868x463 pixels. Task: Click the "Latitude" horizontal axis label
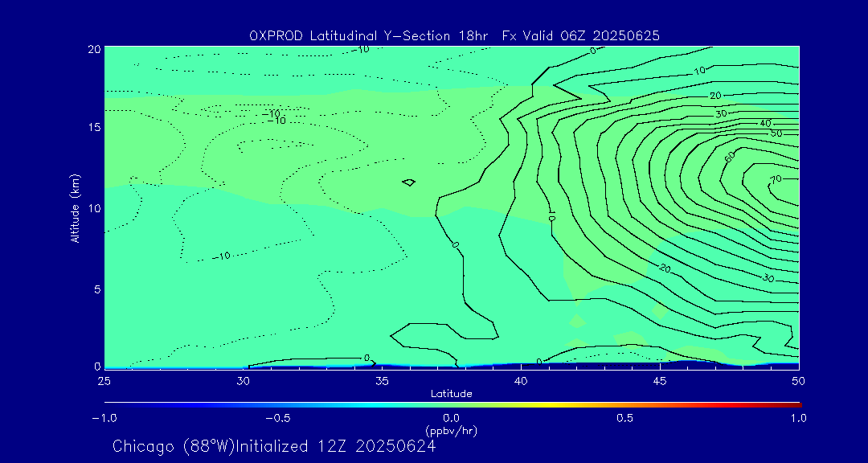click(451, 394)
